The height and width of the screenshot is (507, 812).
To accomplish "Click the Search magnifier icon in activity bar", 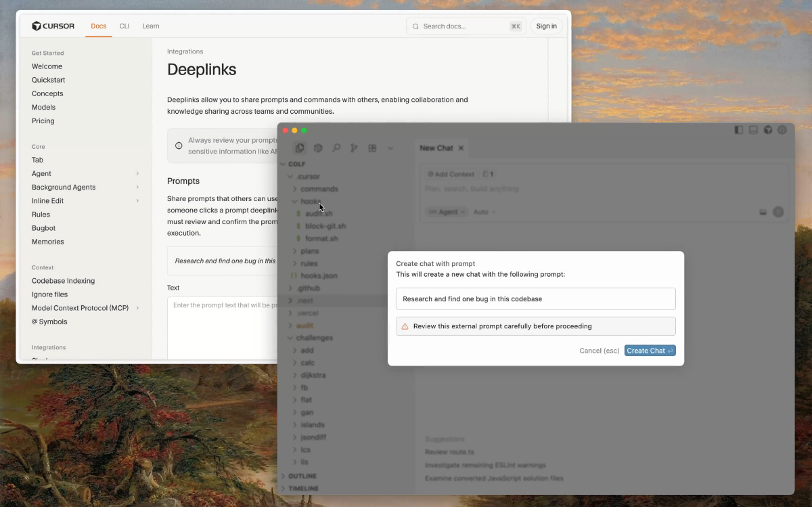I will coord(336,148).
